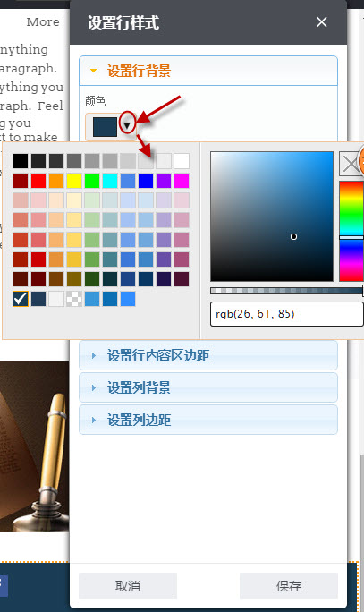Select the cyan swatch

tap(110, 181)
